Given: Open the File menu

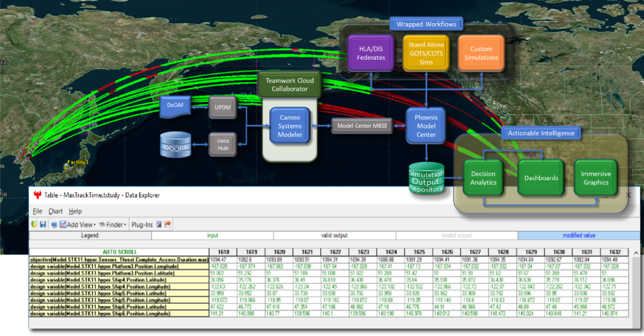Looking at the screenshot, I should pyautogui.click(x=37, y=211).
